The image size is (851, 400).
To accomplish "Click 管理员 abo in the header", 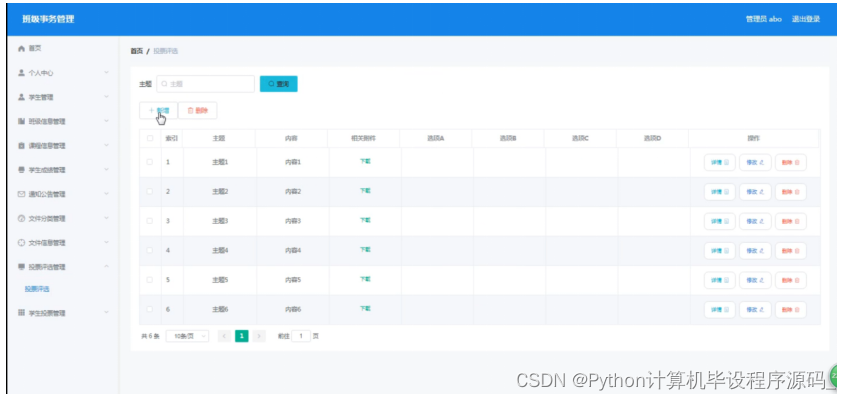I will [x=764, y=19].
